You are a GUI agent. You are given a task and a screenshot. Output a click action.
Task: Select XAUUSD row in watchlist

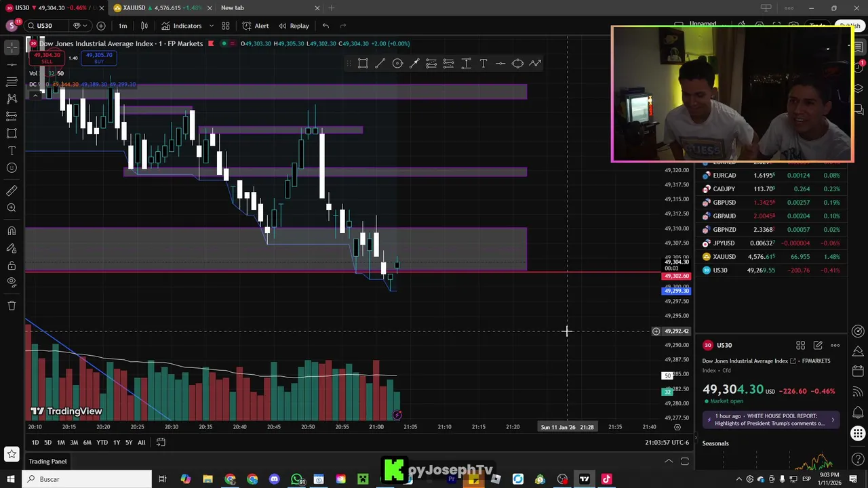coord(772,257)
